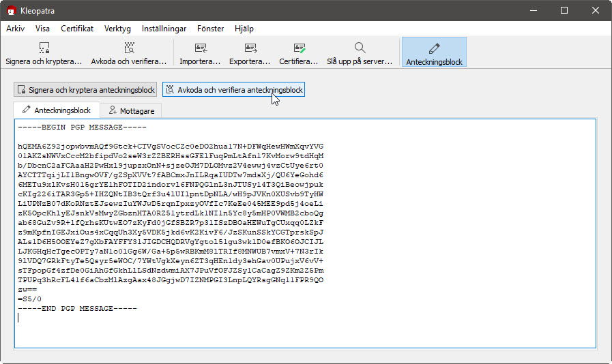612x364 pixels.
Task: Click the Avkoda och verifiera toolbar icon
Action: pos(129,48)
